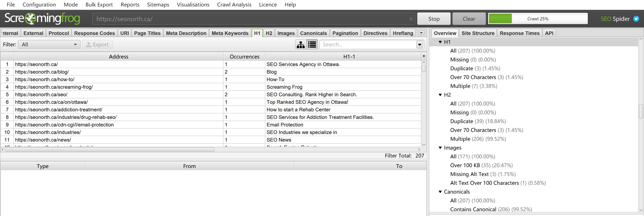Select H1 Multiple (7) filter
Viewport: 644px width, 216px height.
tap(473, 86)
